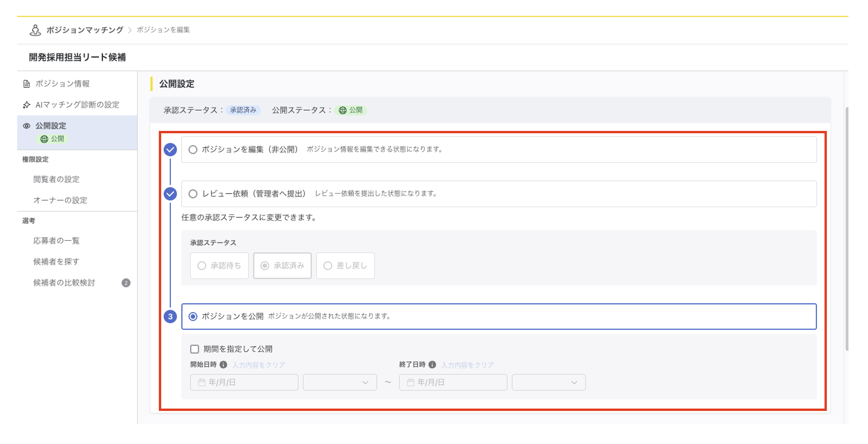Viewport: 868px width, 444px height.
Task: Click the AIマッチング診断 sparkle icon
Action: 26,105
